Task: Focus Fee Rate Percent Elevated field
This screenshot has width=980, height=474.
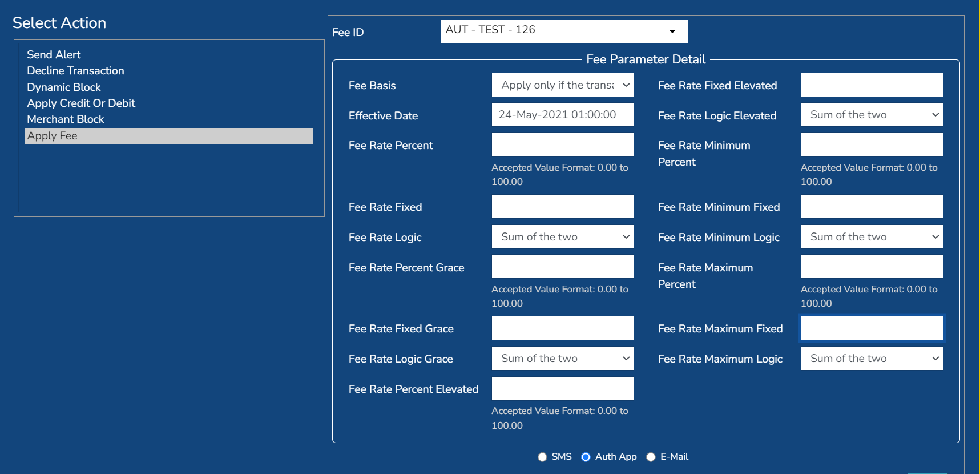Action: click(563, 389)
